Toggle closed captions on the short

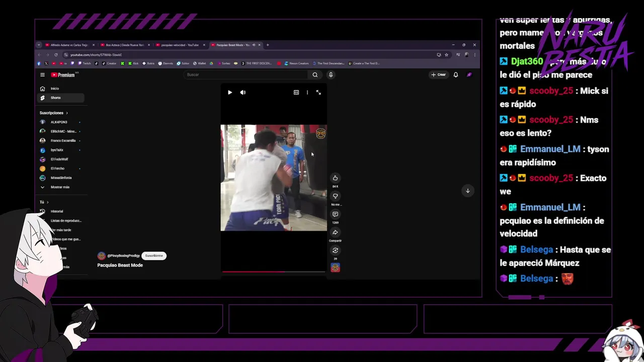tap(296, 93)
